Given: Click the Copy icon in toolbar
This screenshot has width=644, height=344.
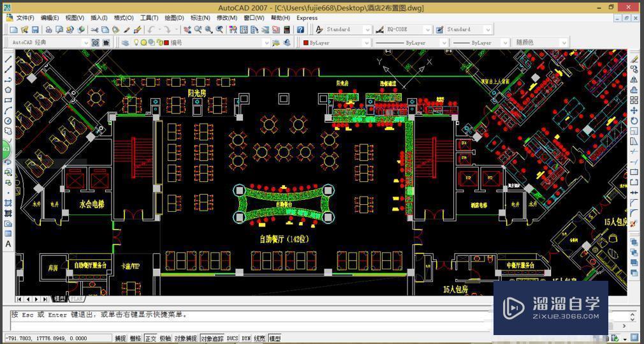Looking at the screenshot, I should pos(105,29).
